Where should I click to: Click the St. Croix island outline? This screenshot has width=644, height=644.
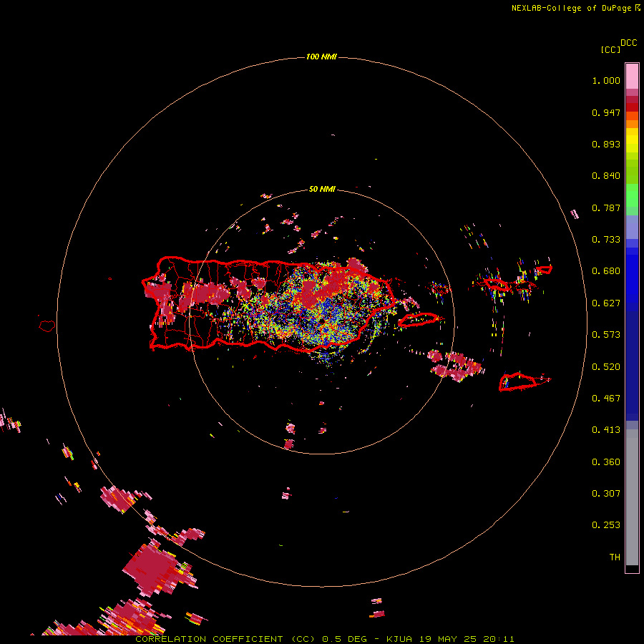click(518, 382)
